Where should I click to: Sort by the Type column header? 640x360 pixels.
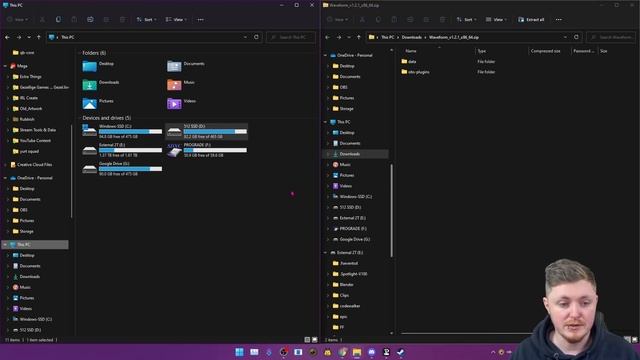point(482,51)
